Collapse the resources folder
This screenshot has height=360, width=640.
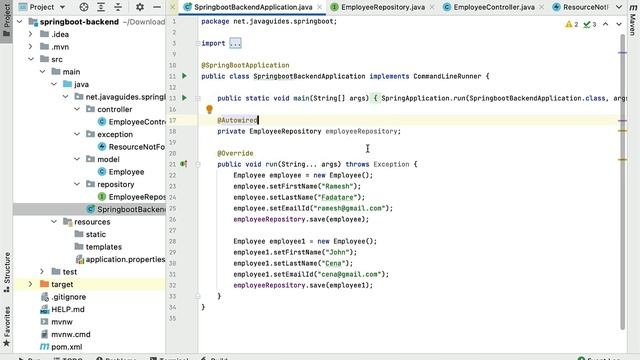(x=54, y=222)
